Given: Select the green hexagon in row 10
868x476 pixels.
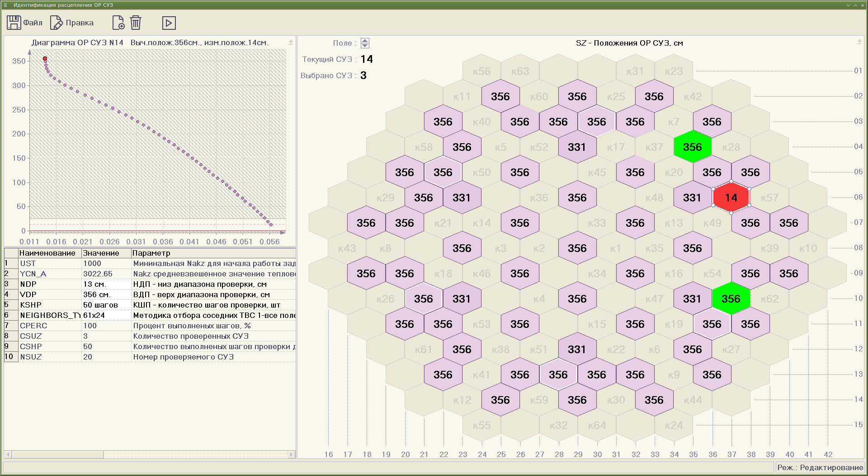Looking at the screenshot, I should tap(731, 299).
